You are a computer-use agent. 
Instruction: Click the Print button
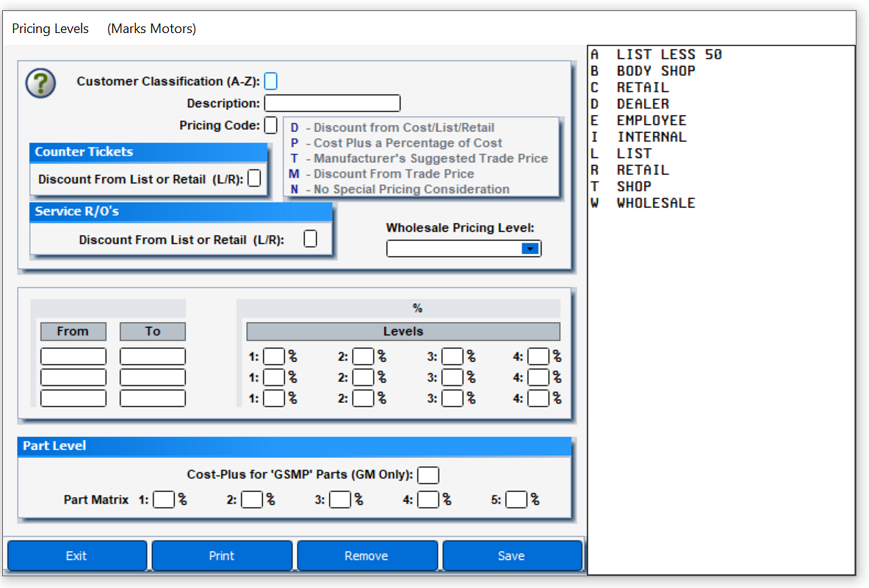tap(222, 556)
